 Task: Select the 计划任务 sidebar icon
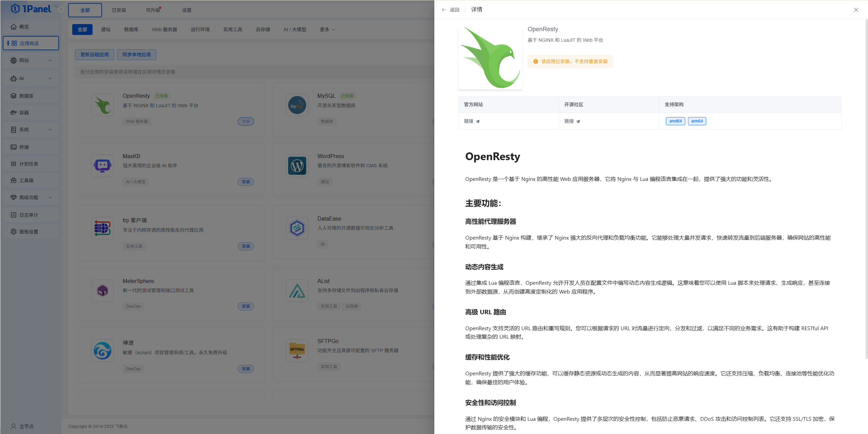(x=14, y=163)
